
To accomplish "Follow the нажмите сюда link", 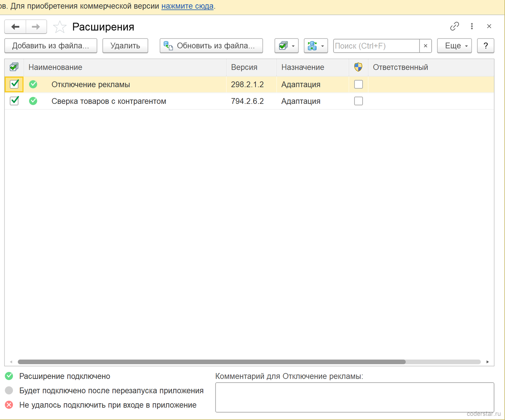I will [187, 6].
